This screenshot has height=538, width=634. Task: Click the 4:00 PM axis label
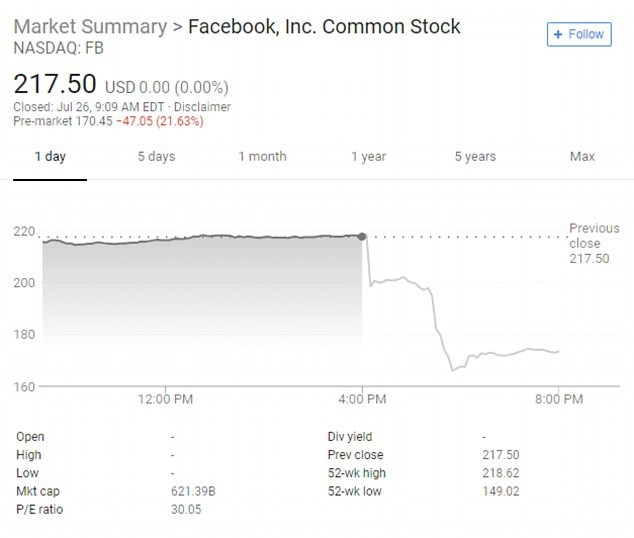tap(362, 400)
